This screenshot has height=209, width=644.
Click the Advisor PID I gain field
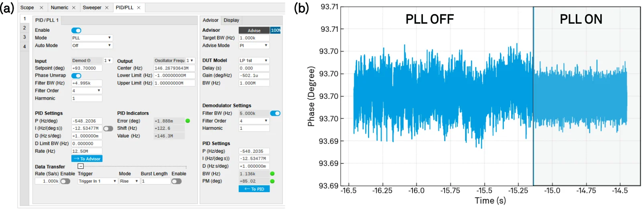pyautogui.click(x=254, y=159)
